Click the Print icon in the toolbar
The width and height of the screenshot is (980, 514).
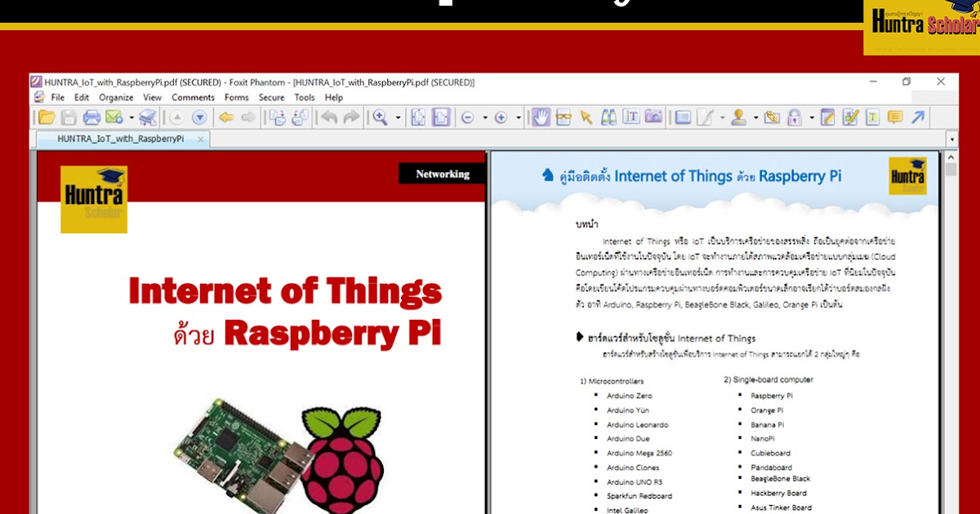(x=91, y=117)
